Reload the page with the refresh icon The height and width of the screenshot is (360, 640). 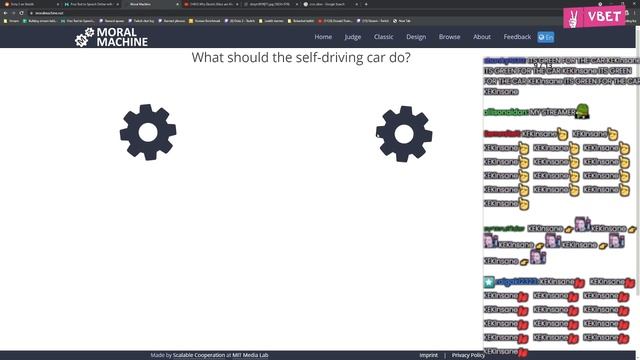(22, 13)
